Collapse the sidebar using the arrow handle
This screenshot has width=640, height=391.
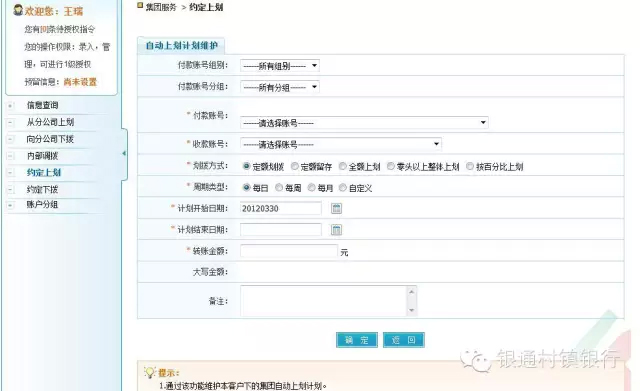click(x=124, y=153)
